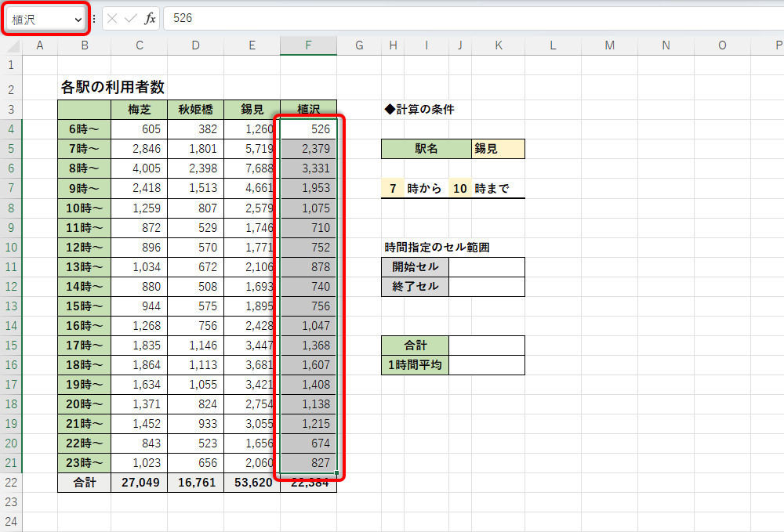Select row 22 header
Viewport: 784px width, 532px height.
[x=11, y=483]
